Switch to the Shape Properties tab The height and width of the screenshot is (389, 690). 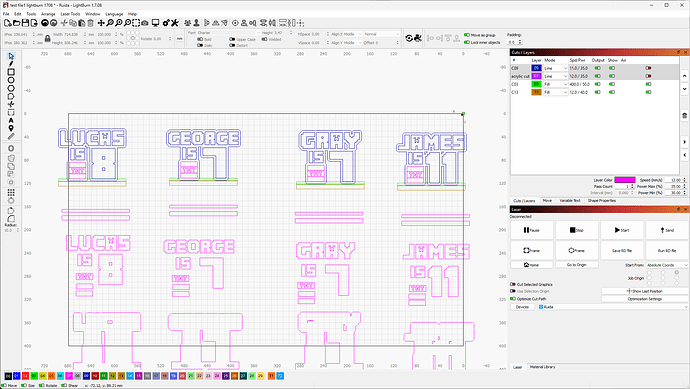click(602, 201)
